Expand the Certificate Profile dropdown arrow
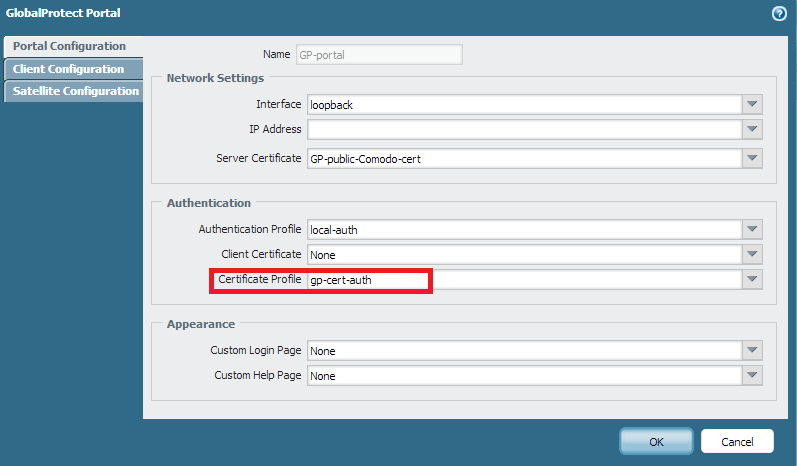Viewport: 797px width, 466px height. point(752,279)
